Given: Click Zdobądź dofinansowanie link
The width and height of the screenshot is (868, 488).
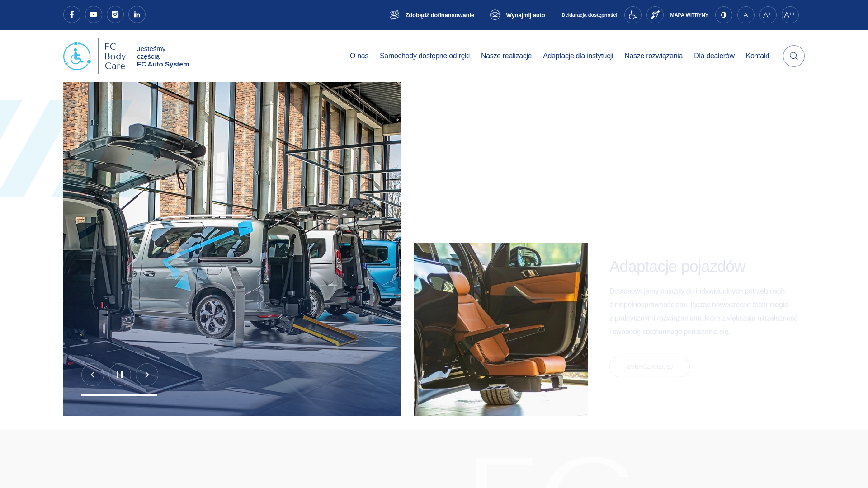Looking at the screenshot, I should [x=439, y=15].
